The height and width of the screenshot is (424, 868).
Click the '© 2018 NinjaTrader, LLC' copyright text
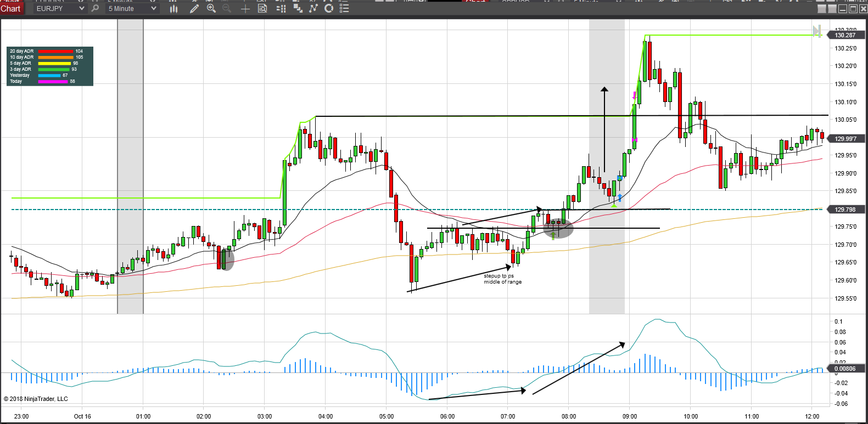36,399
